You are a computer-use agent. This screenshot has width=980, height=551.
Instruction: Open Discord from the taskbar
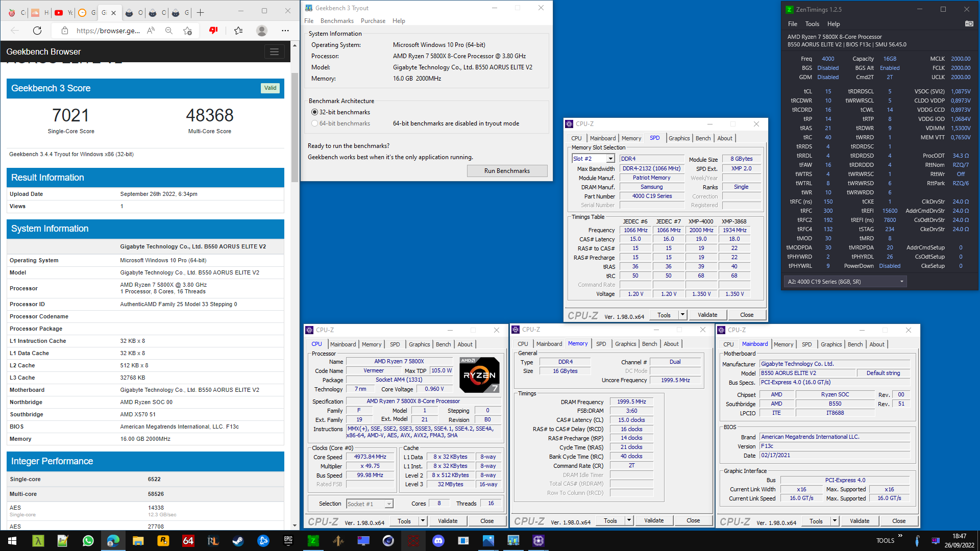click(438, 540)
